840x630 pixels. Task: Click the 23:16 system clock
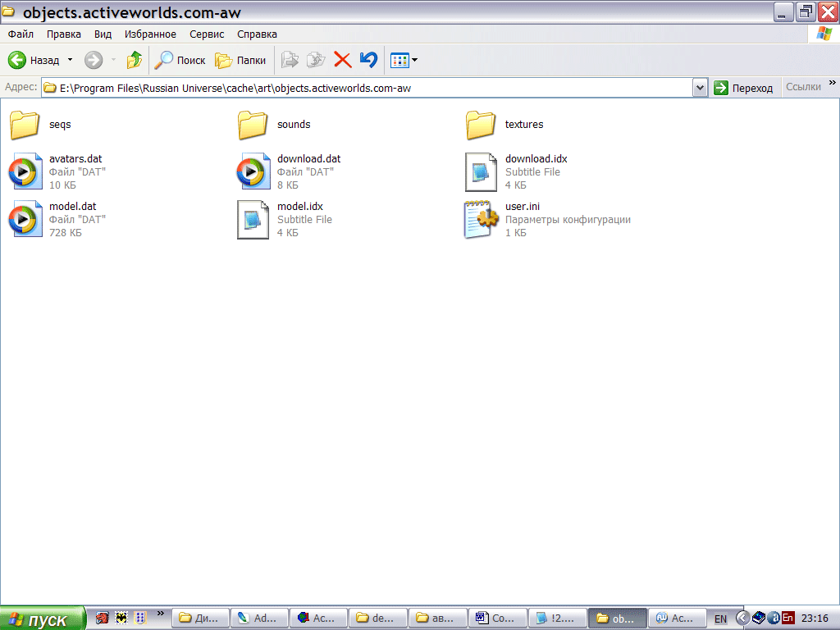(815, 619)
